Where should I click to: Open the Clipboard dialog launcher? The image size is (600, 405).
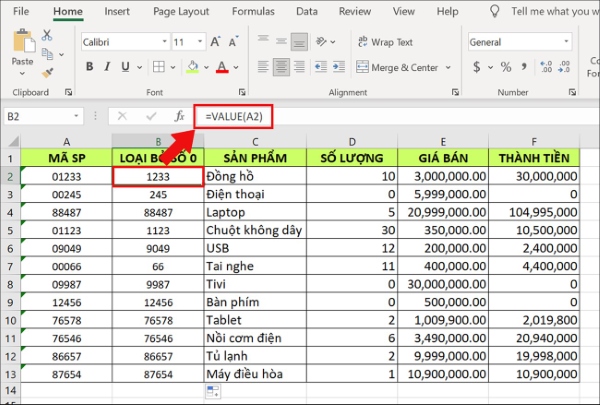68,92
